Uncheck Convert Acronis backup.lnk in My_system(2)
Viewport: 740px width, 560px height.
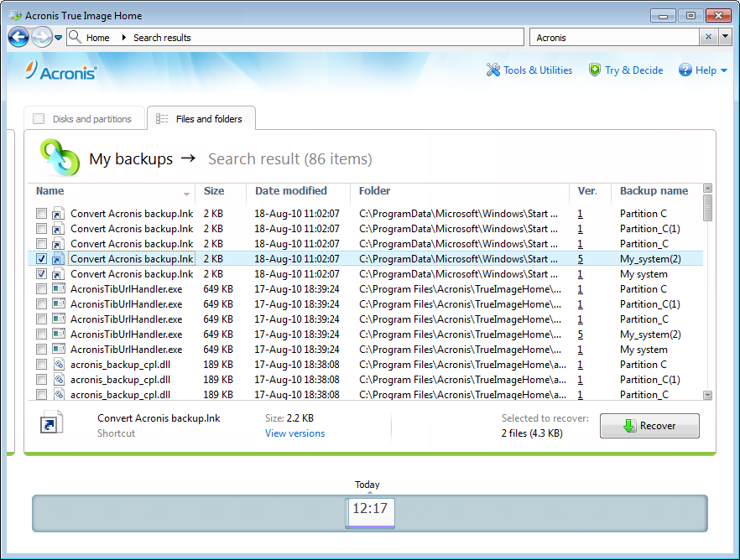click(42, 259)
